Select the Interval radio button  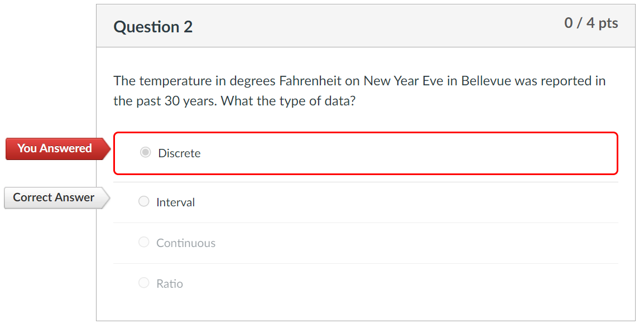pos(143,201)
